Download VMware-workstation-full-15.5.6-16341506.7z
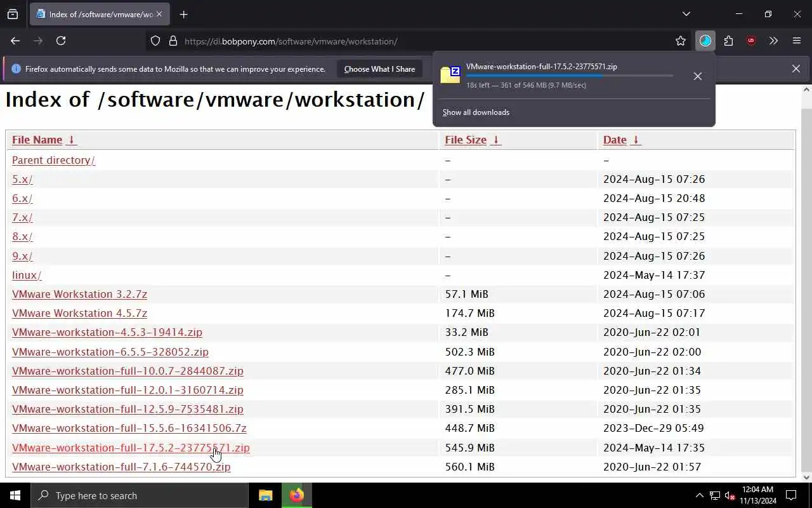 tap(129, 428)
